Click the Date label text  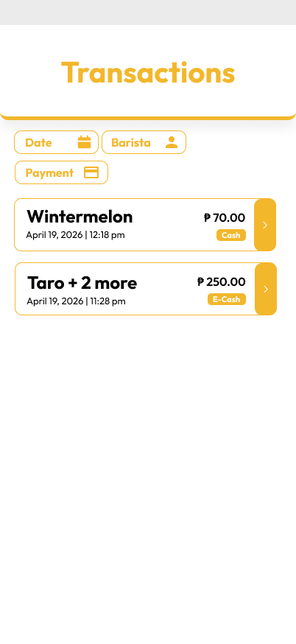click(38, 142)
